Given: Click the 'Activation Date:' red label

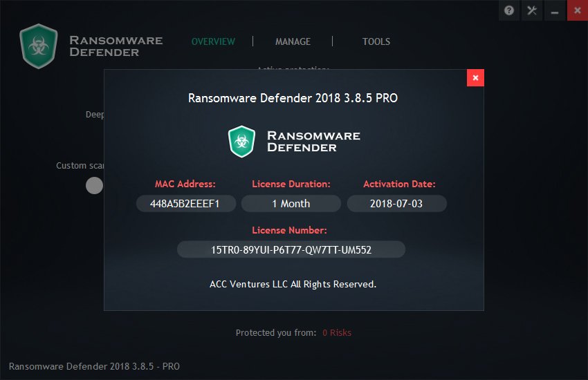Looking at the screenshot, I should point(399,184).
